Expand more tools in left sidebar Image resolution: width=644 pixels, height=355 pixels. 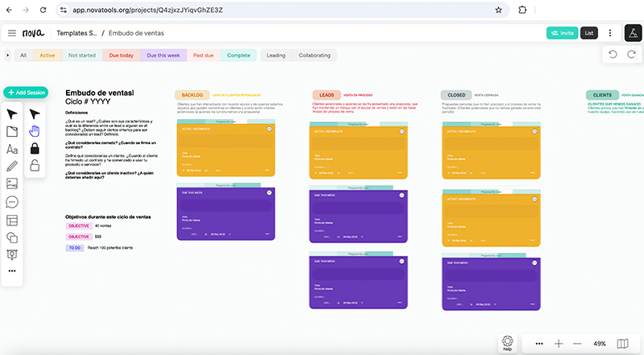[12, 271]
